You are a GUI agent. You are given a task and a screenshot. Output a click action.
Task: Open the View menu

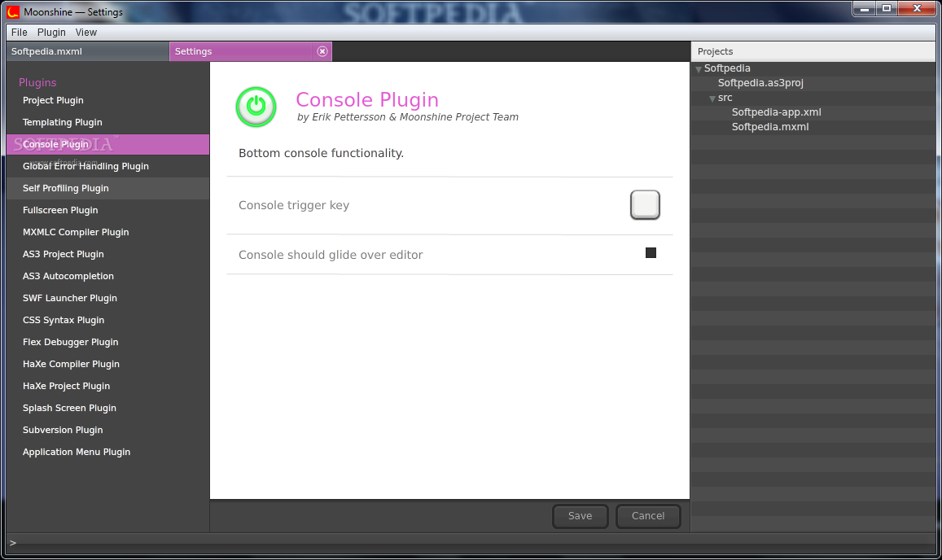[x=86, y=33]
